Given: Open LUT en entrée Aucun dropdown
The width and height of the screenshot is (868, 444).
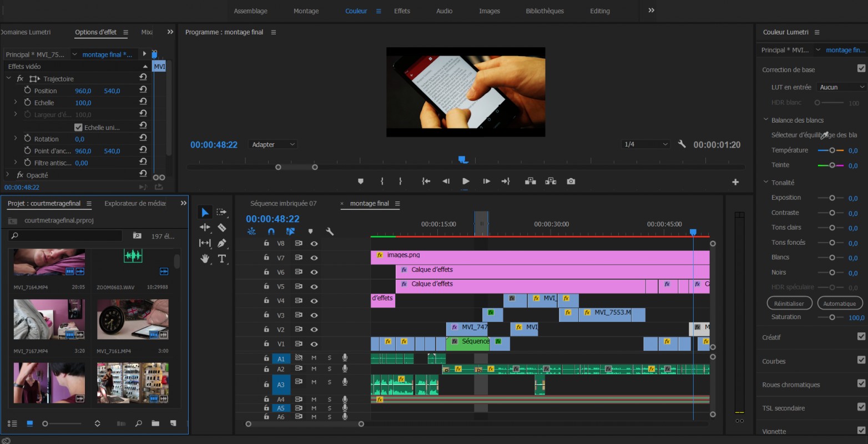Looking at the screenshot, I should (841, 87).
